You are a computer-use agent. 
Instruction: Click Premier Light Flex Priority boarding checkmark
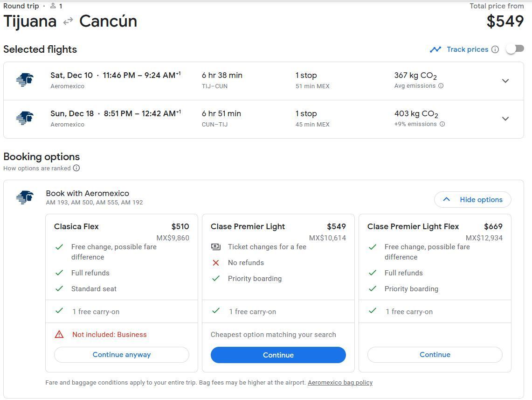pyautogui.click(x=373, y=288)
